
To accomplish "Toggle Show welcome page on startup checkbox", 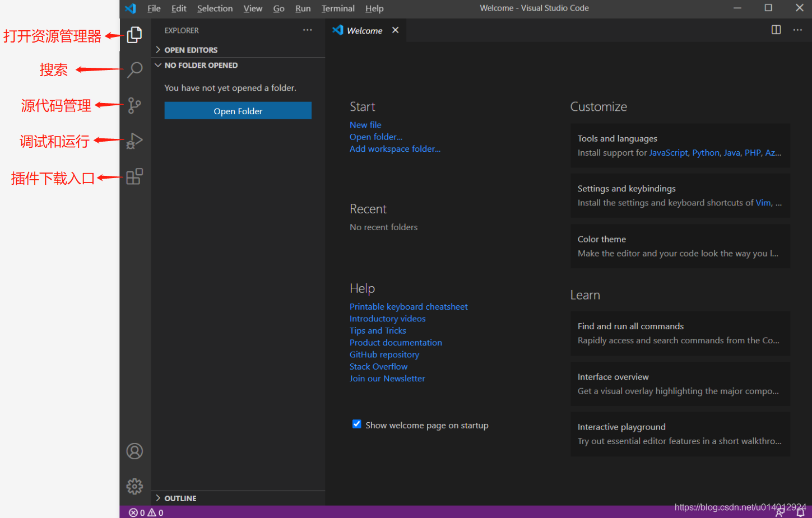I will 357,424.
